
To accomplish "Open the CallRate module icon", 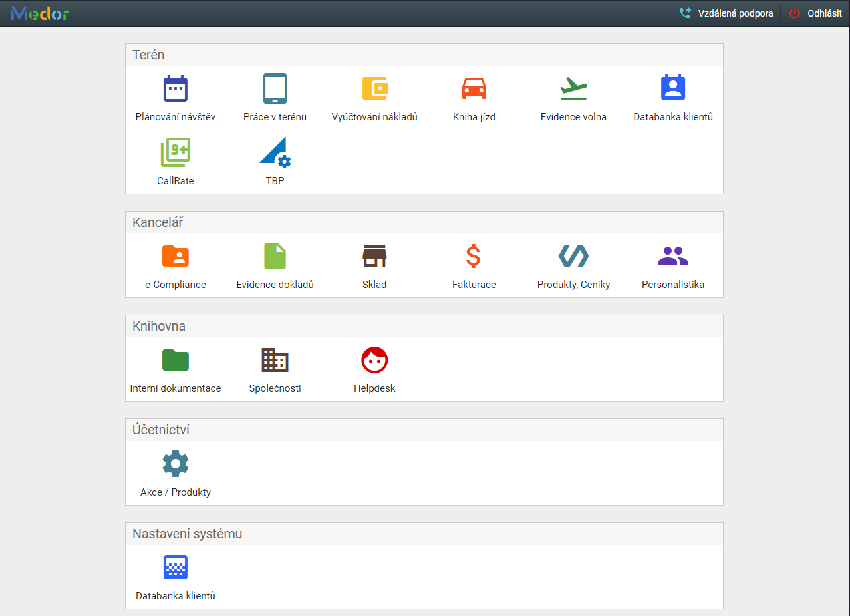I will [176, 152].
